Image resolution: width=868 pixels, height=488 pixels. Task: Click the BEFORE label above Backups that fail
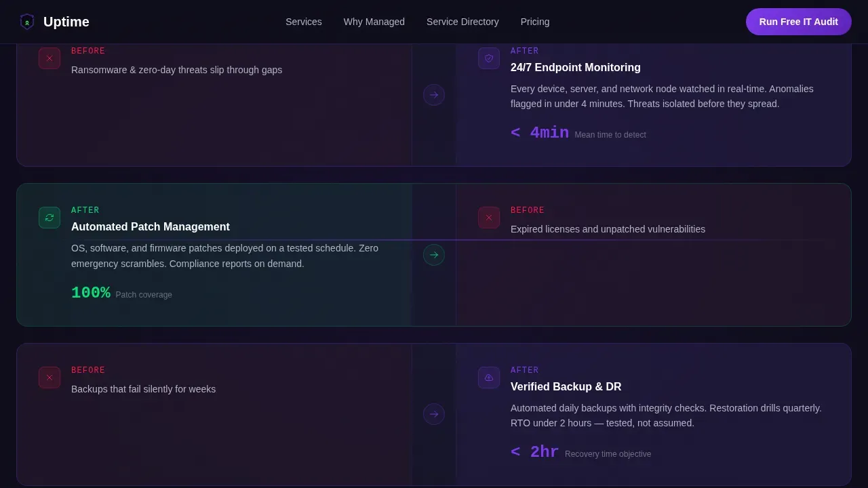[x=88, y=370]
